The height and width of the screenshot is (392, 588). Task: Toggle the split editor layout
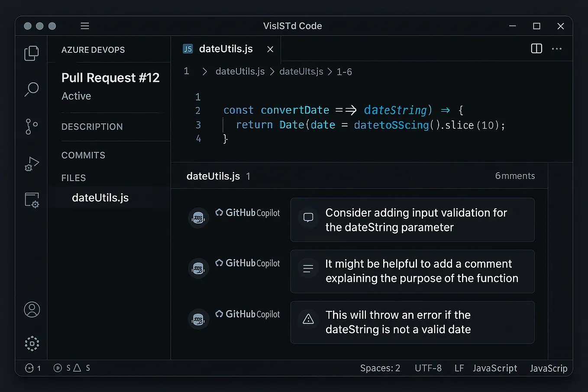[536, 49]
